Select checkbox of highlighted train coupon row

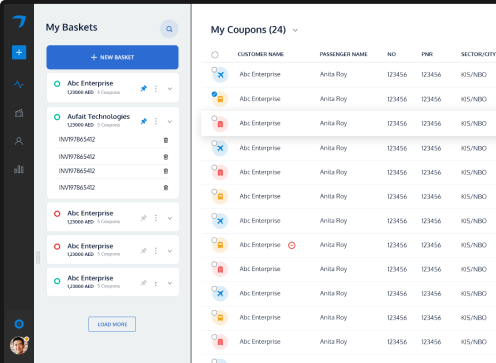[214, 118]
